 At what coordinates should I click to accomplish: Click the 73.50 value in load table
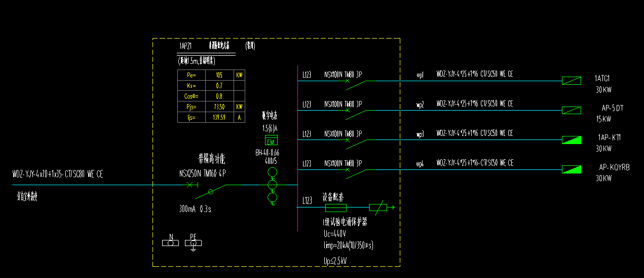pyautogui.click(x=219, y=107)
